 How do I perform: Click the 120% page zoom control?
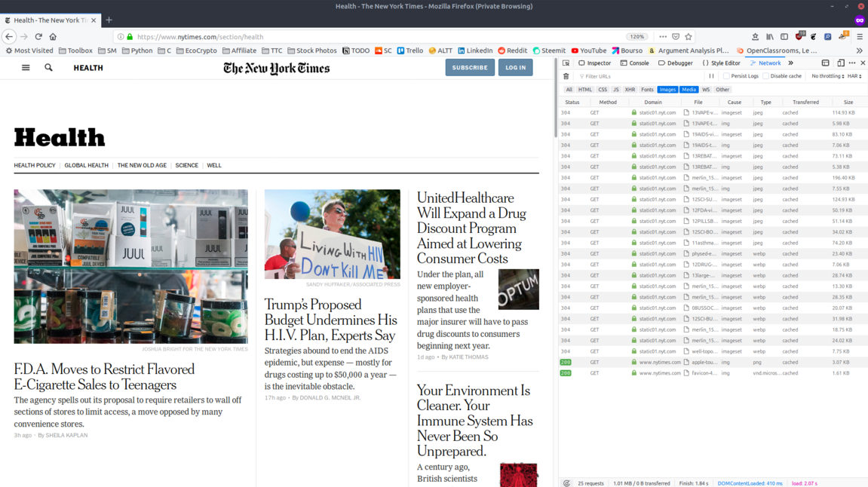tap(636, 36)
